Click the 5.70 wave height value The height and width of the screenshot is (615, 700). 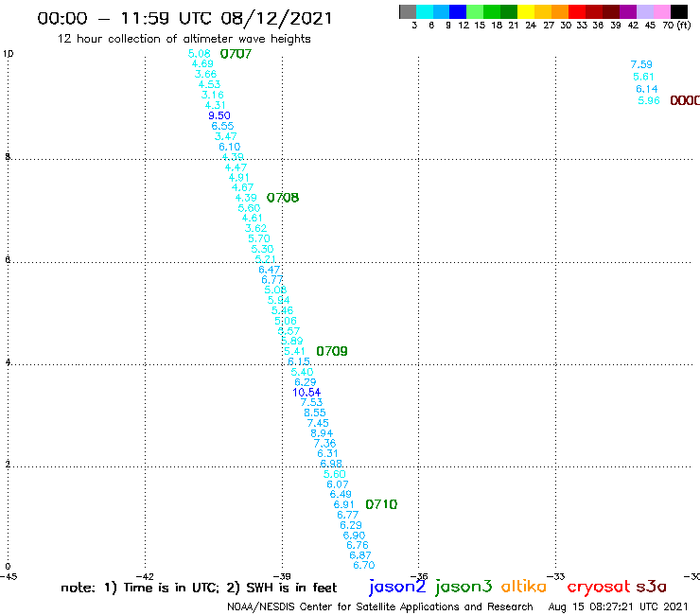(x=259, y=239)
